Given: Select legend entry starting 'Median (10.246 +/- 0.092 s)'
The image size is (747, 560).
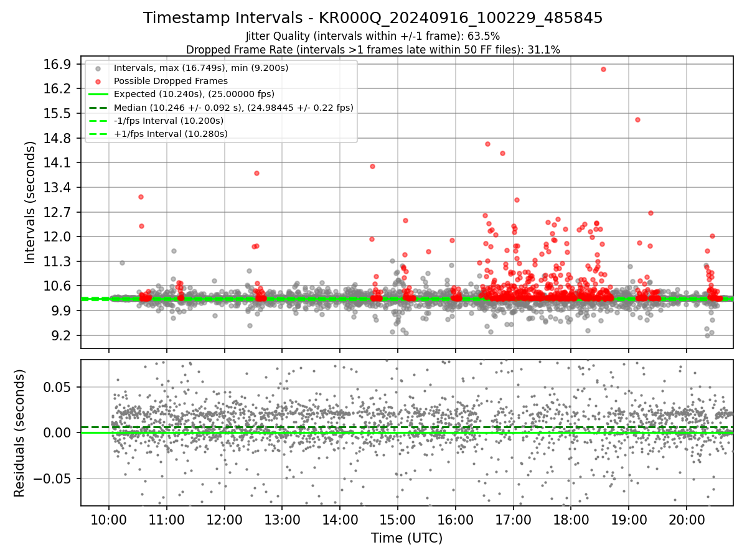Looking at the screenshot, I should (x=233, y=108).
